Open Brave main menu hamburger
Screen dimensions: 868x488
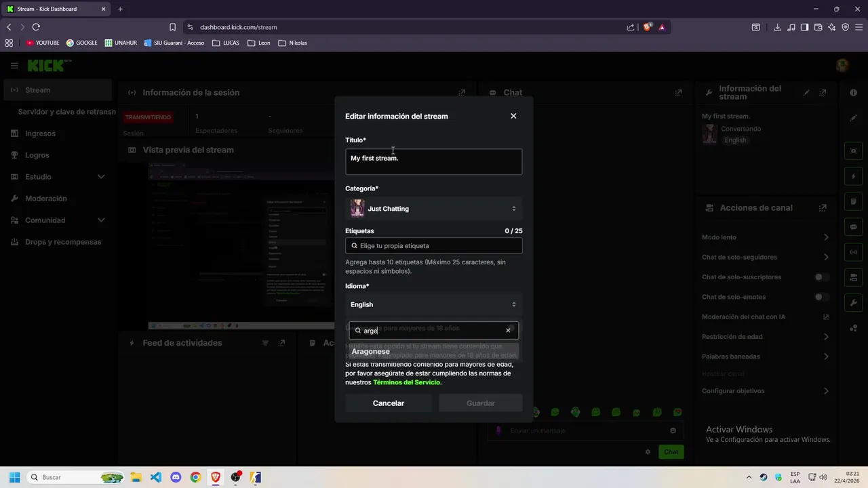(859, 27)
